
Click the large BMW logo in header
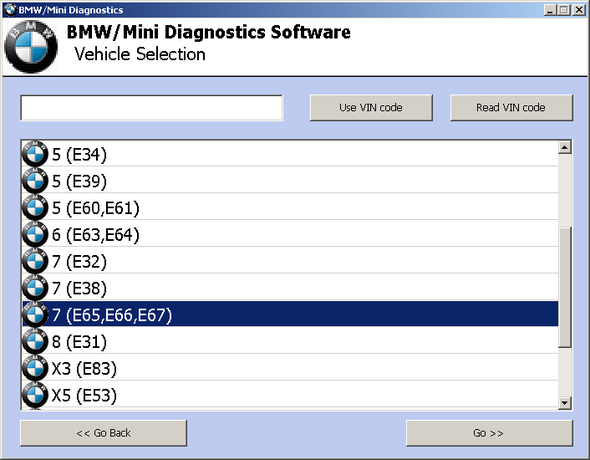pos(31,47)
